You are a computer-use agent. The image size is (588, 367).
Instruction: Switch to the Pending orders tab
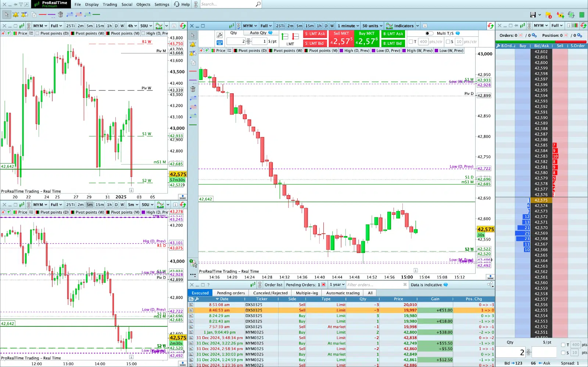click(231, 293)
